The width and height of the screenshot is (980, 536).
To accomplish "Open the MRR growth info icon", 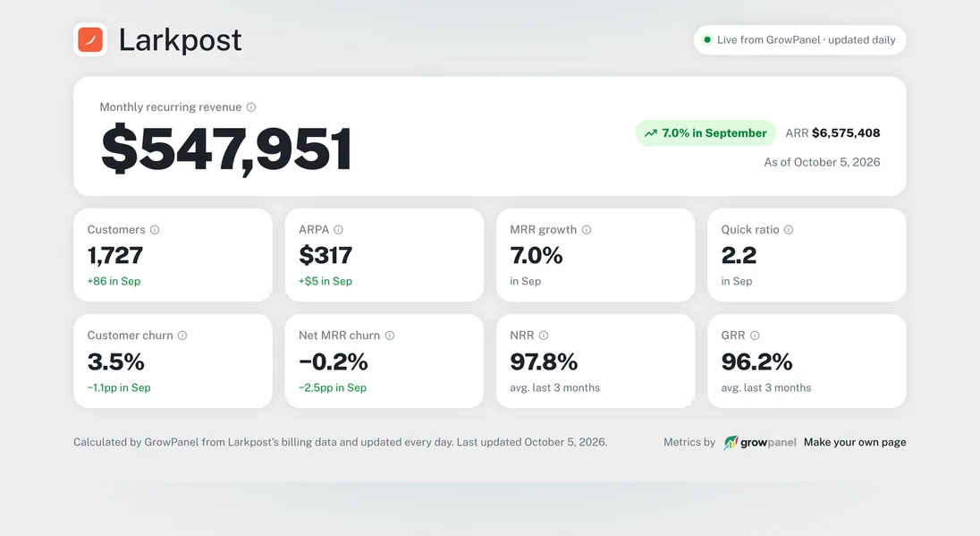I will [x=587, y=230].
